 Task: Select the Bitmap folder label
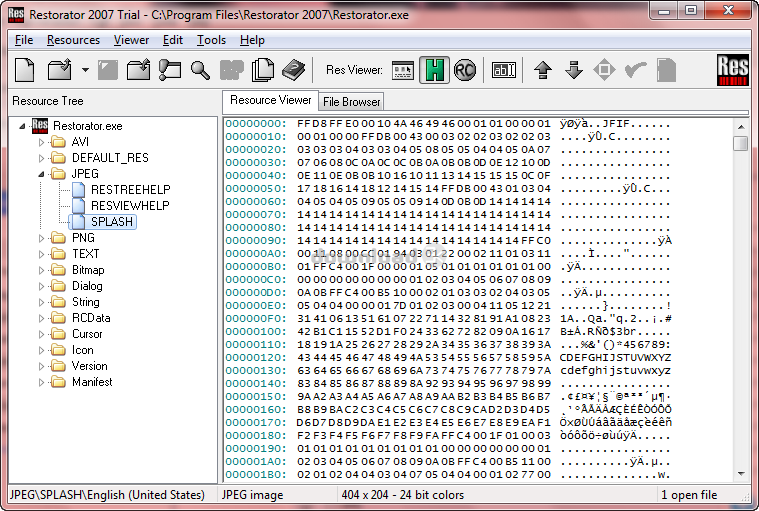[88, 270]
